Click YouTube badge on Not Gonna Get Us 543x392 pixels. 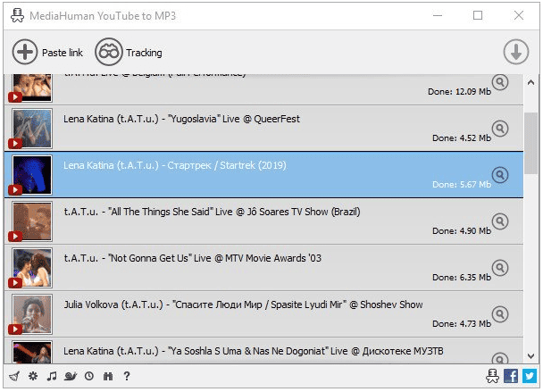tap(15, 282)
